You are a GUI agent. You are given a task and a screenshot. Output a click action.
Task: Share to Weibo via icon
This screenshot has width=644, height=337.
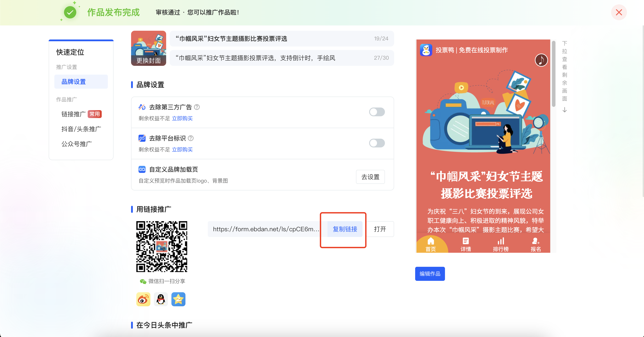tap(143, 299)
